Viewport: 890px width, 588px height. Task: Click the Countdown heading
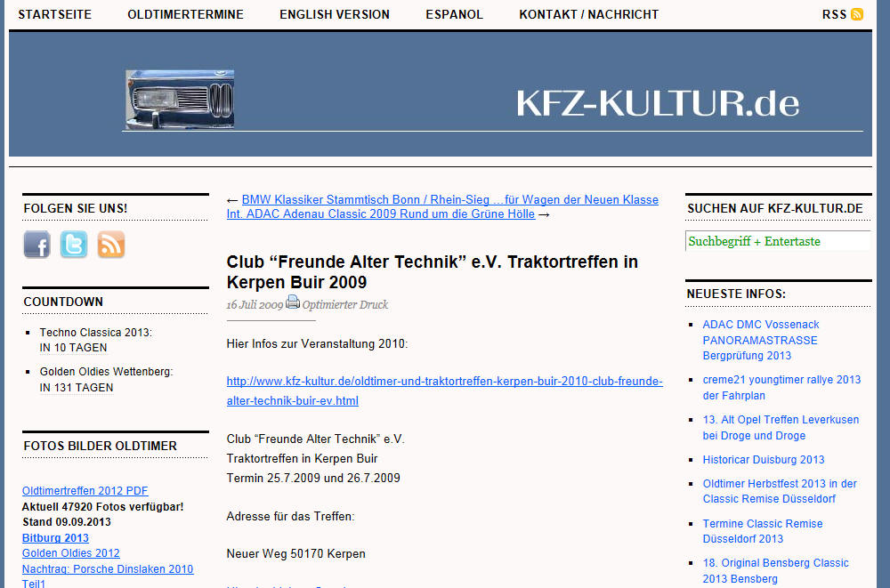tap(63, 302)
